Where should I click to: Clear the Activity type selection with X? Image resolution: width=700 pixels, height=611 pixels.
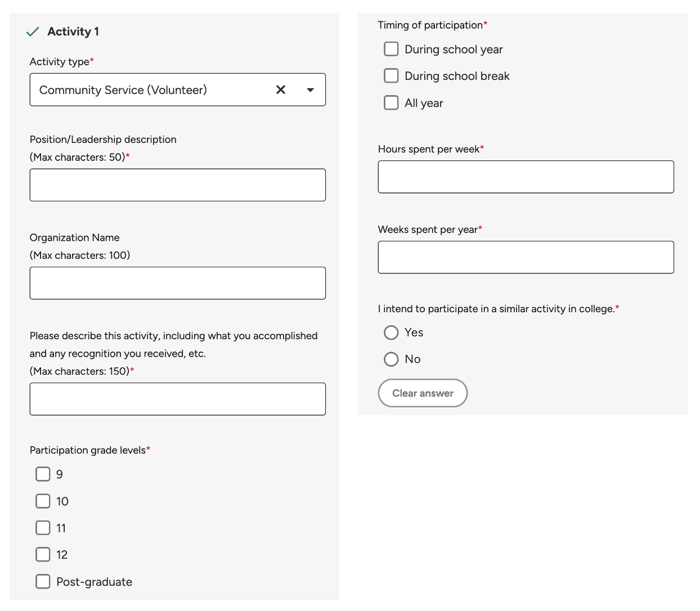281,89
